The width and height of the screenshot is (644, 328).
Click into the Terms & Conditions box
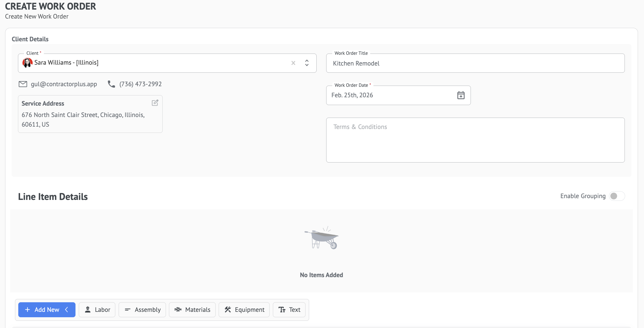point(475,140)
